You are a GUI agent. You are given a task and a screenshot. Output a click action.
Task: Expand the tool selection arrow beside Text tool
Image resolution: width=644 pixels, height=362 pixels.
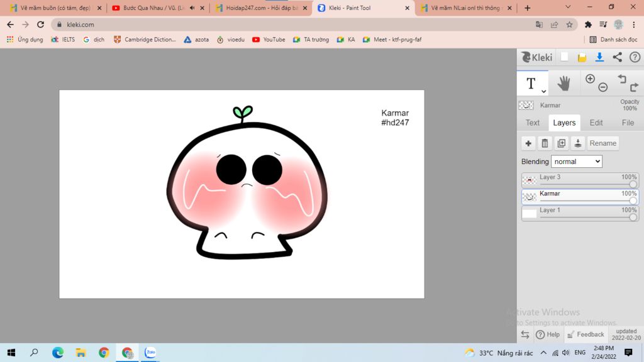(x=543, y=91)
